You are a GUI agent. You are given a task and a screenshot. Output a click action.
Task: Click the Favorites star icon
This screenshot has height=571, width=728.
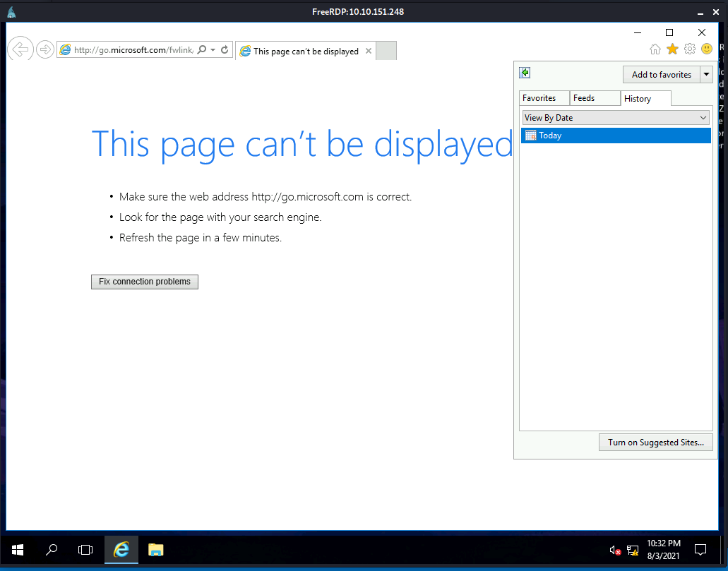pyautogui.click(x=672, y=49)
